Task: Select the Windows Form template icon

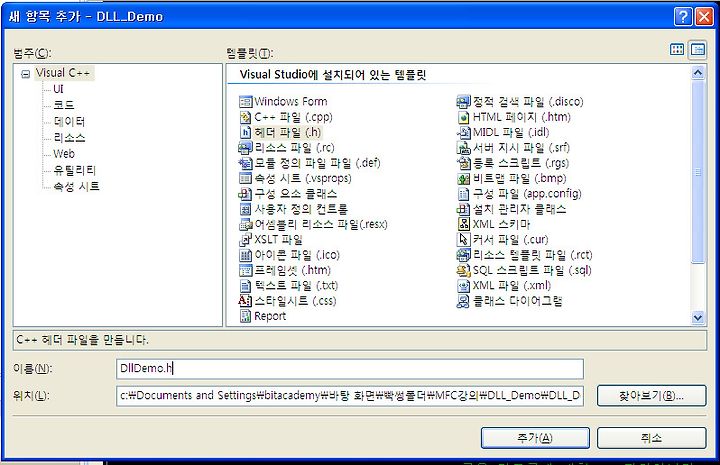Action: pyautogui.click(x=246, y=101)
